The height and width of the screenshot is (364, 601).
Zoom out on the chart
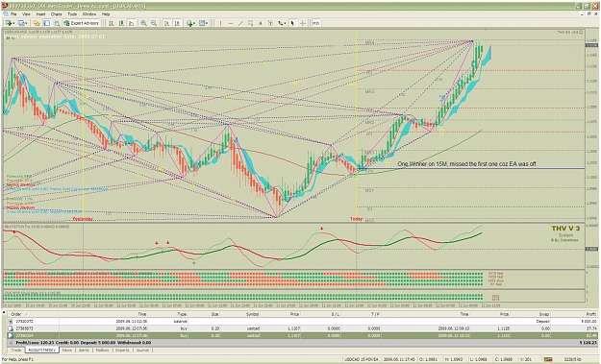153,23
